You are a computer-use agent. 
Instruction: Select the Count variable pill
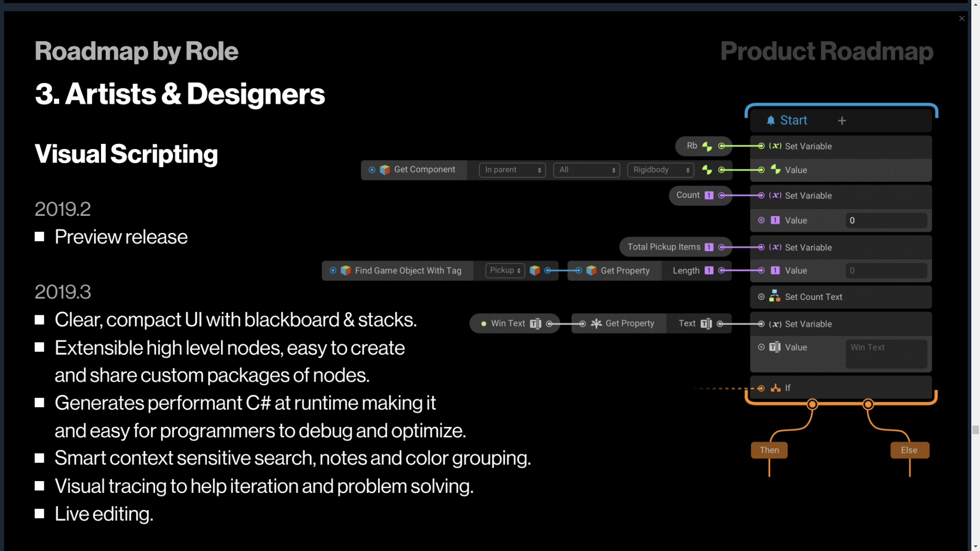688,195
